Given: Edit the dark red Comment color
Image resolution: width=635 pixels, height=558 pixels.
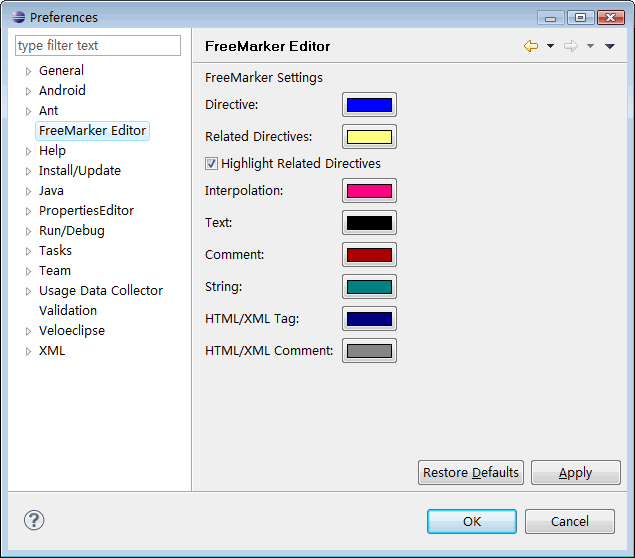Looking at the screenshot, I should [x=369, y=255].
